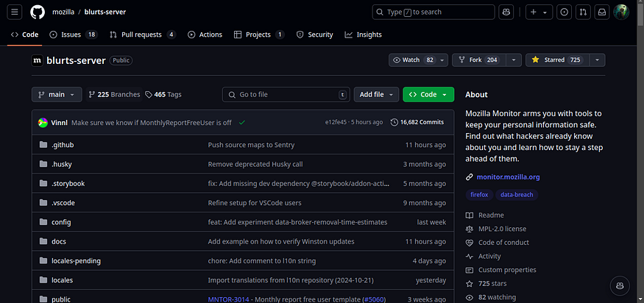Screen dimensions: 644x303
Task: Open the main branch selector dropdown
Action: [x=57, y=94]
